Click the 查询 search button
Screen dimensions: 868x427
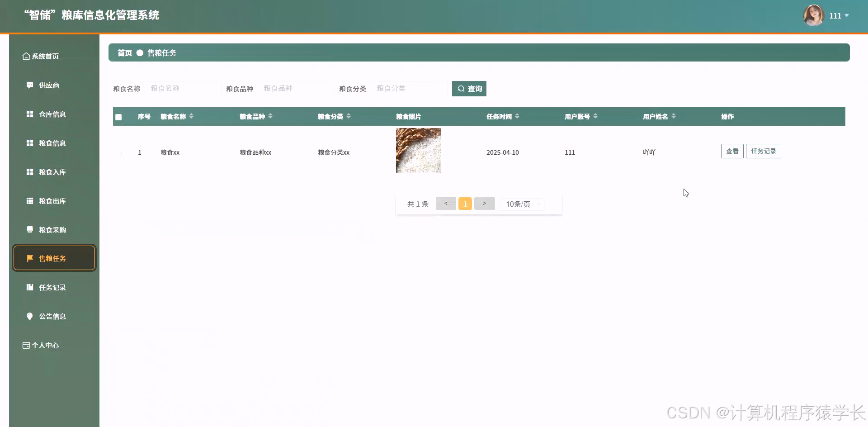[x=469, y=88]
